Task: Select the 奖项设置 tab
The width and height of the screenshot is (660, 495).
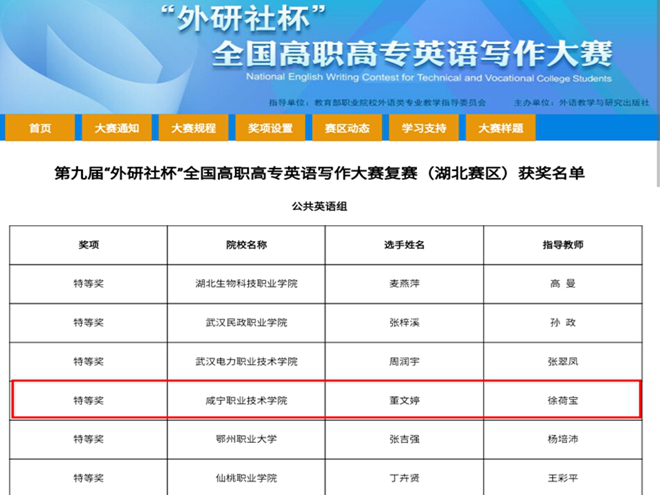Action: [270, 128]
